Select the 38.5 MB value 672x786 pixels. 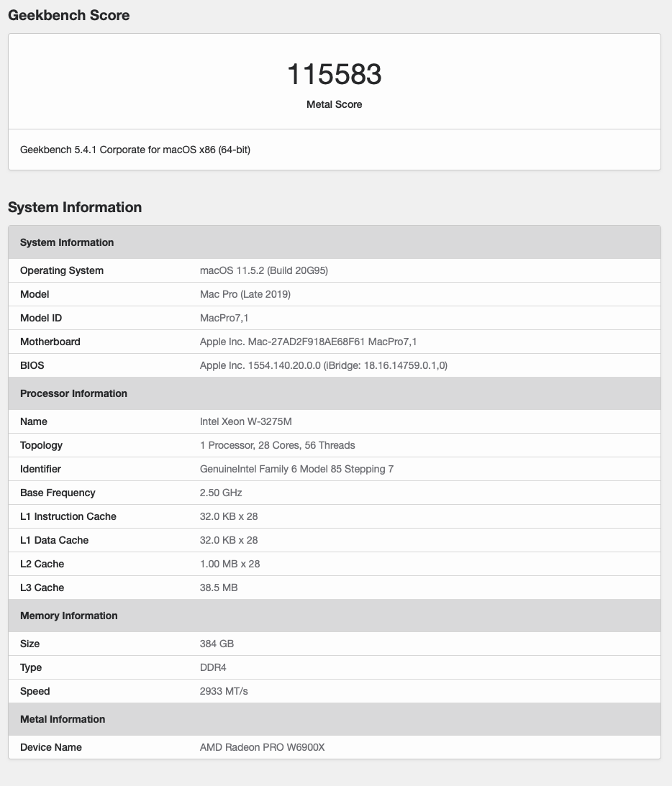(219, 588)
